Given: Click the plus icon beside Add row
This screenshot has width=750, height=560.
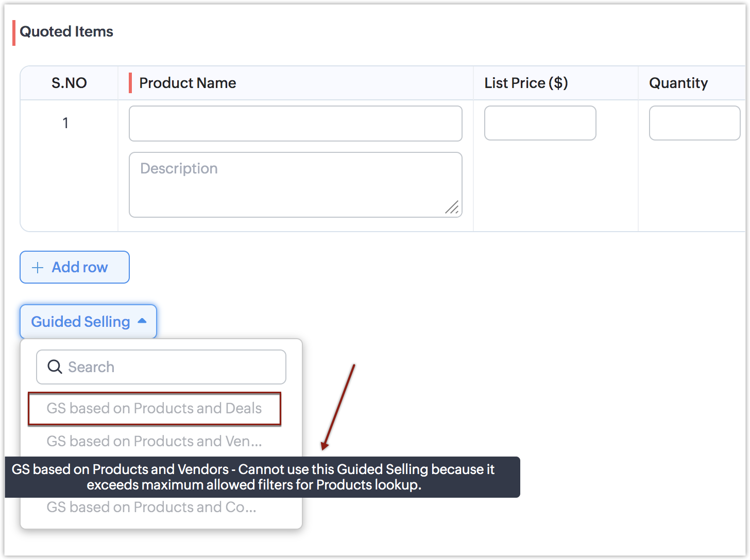Looking at the screenshot, I should pos(38,268).
